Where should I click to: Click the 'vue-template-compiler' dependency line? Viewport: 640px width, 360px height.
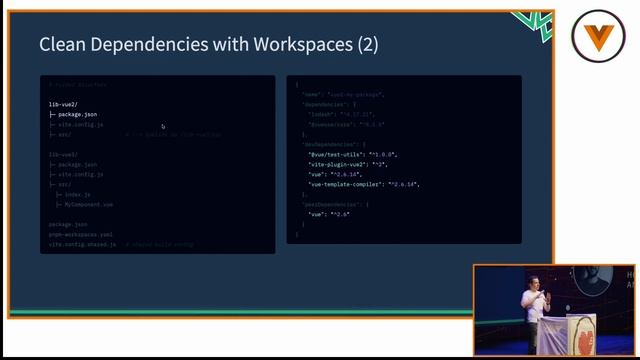pos(364,184)
